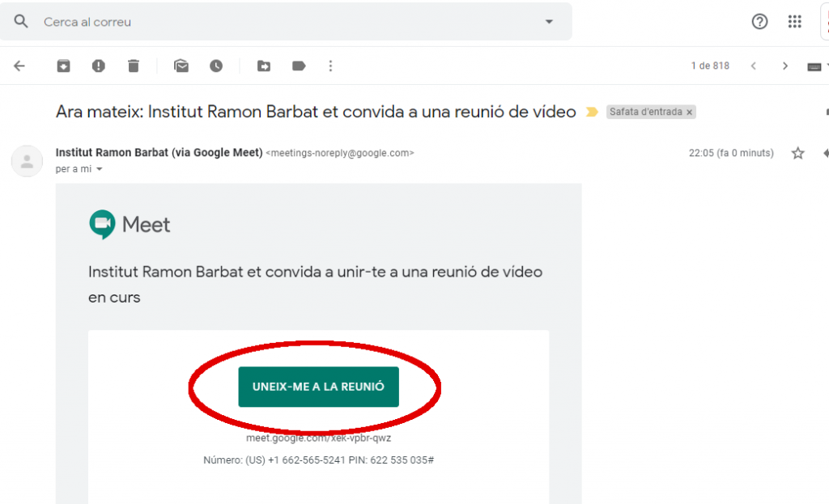829x504 pixels.
Task: Open the meet.google.com meeting link
Action: [x=318, y=438]
